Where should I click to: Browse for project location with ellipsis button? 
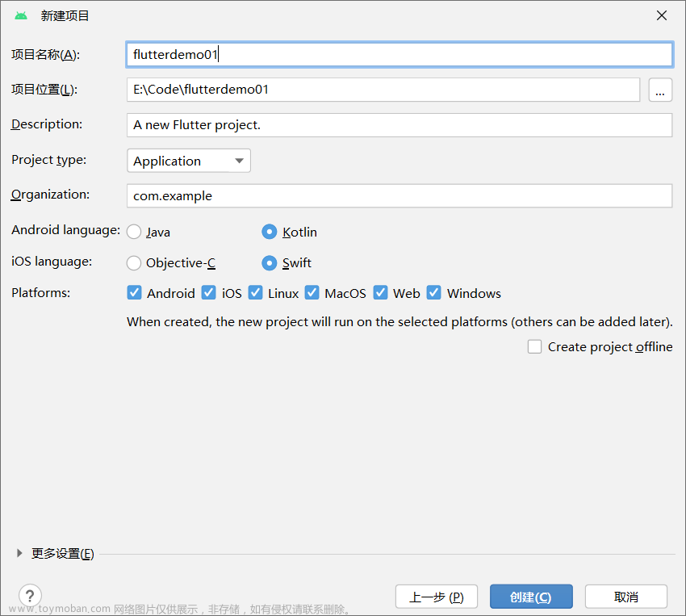click(660, 90)
